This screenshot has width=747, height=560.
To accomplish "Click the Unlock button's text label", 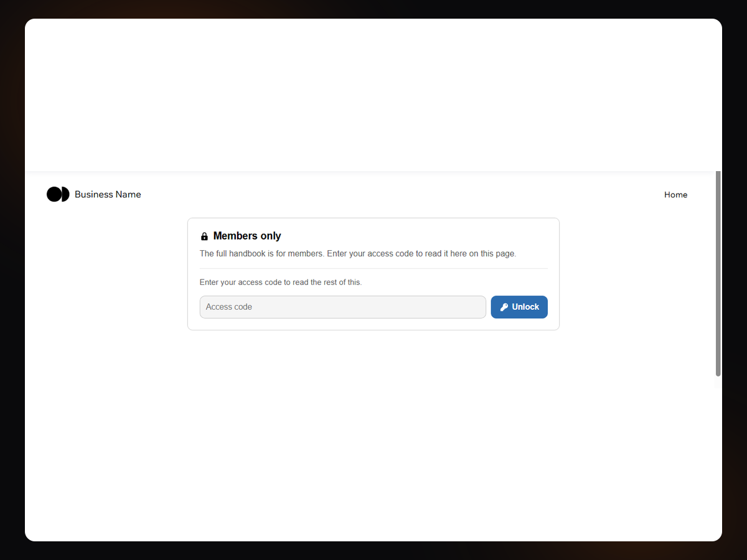I will coord(525,307).
